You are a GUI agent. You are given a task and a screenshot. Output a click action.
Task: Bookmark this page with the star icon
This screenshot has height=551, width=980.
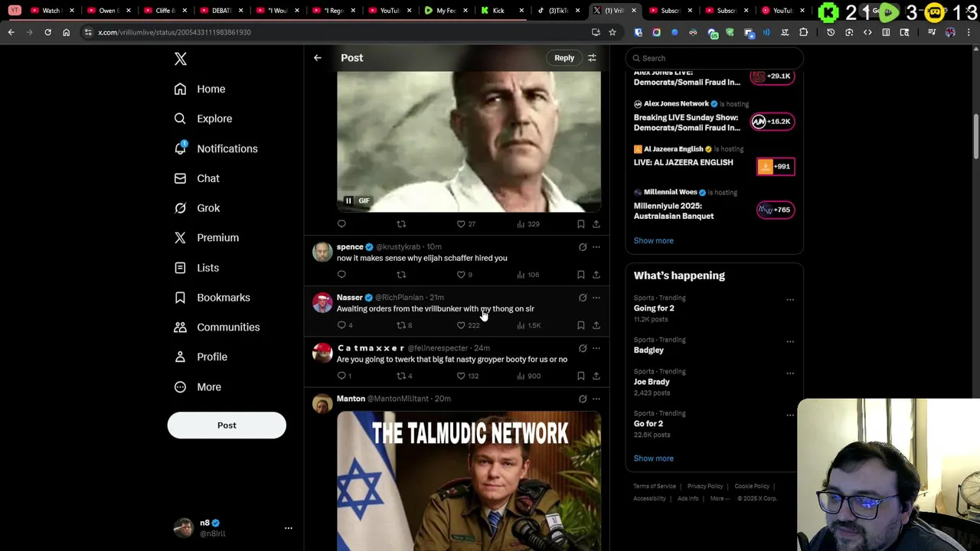pyautogui.click(x=612, y=32)
